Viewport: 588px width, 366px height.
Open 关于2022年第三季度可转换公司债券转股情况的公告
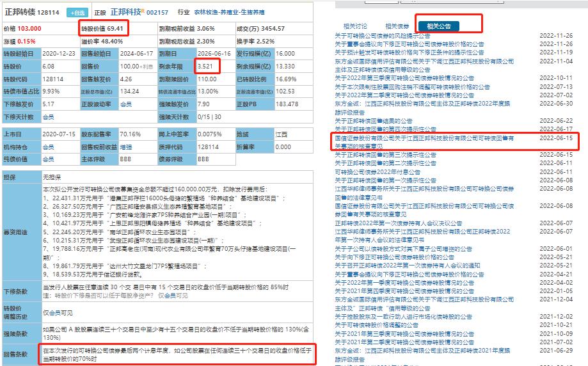(x=404, y=78)
